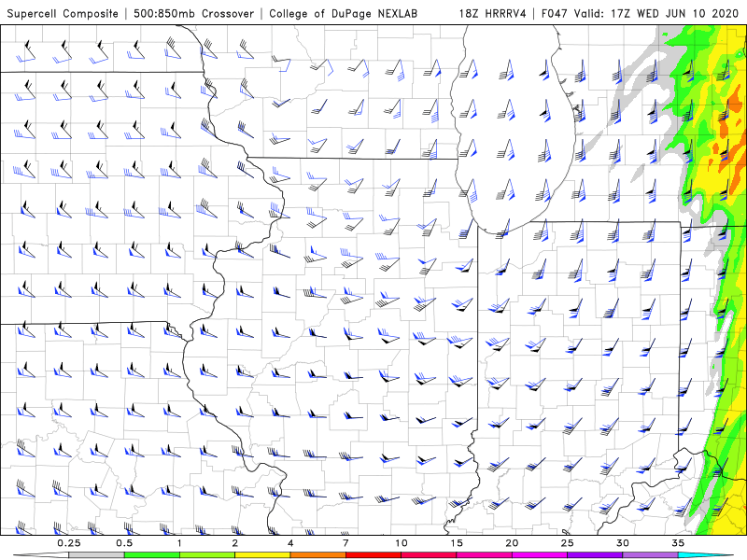Click the 'F047' forecast hour label
This screenshot has width=747, height=560.
coord(555,13)
